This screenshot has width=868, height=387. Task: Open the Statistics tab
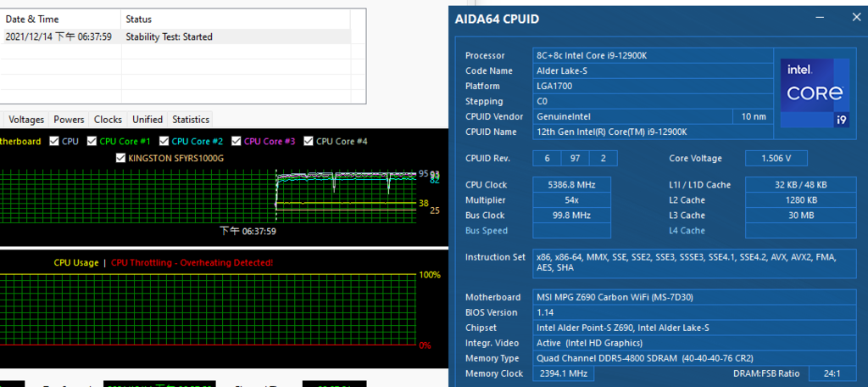(191, 119)
